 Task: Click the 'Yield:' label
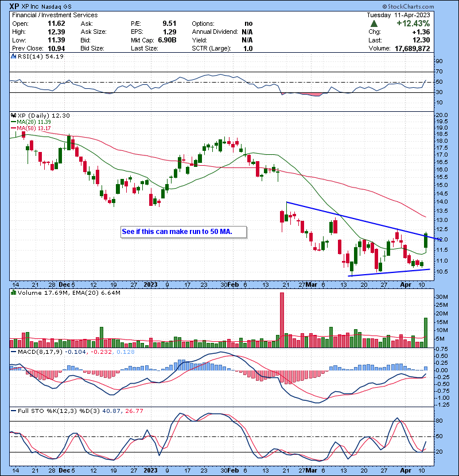199,40
